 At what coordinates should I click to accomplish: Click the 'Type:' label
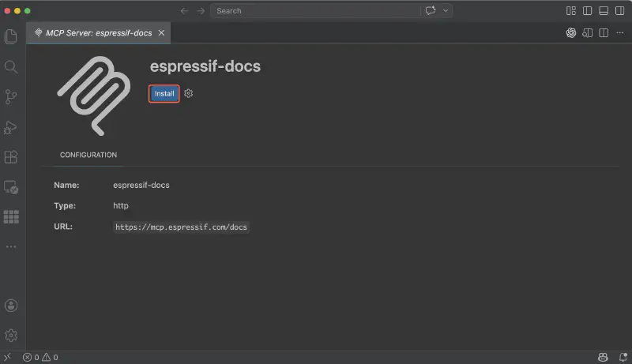65,206
